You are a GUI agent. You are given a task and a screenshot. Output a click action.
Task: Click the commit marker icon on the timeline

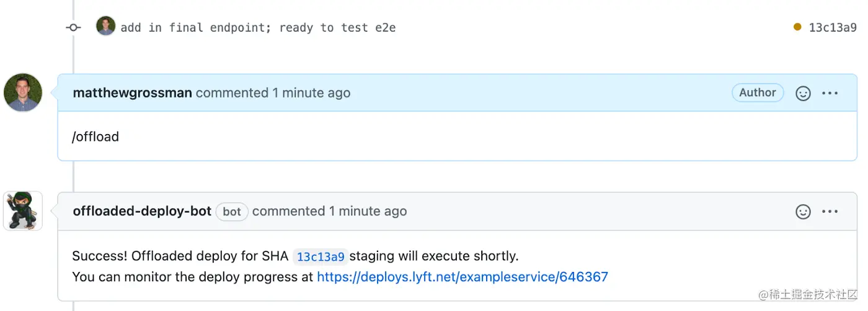pyautogui.click(x=73, y=27)
